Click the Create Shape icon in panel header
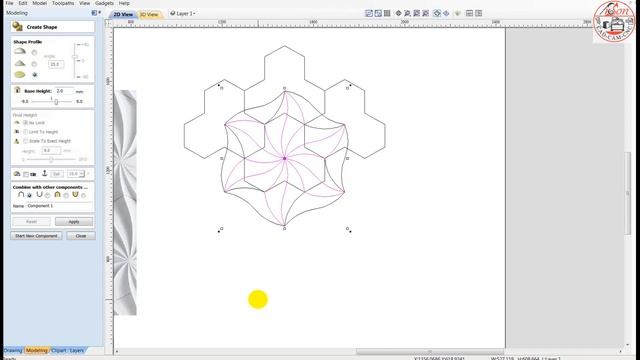Image resolution: width=640 pixels, height=360 pixels. coord(18,27)
